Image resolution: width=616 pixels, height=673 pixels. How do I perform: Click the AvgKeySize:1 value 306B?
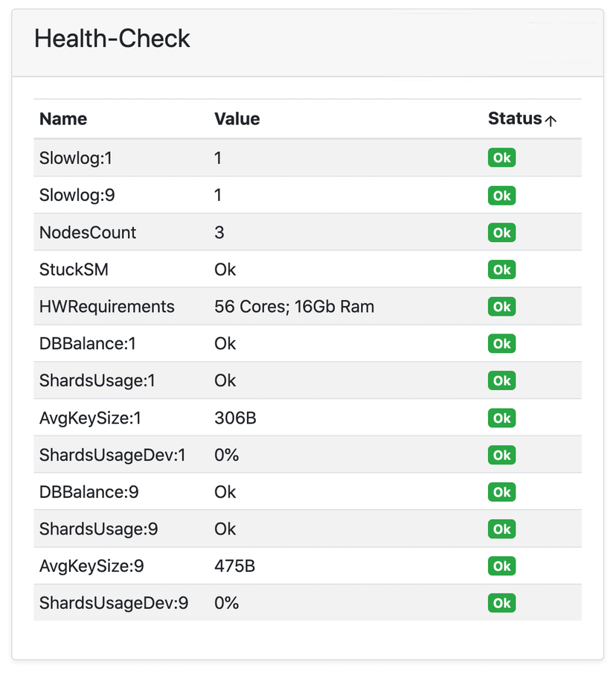tap(234, 418)
